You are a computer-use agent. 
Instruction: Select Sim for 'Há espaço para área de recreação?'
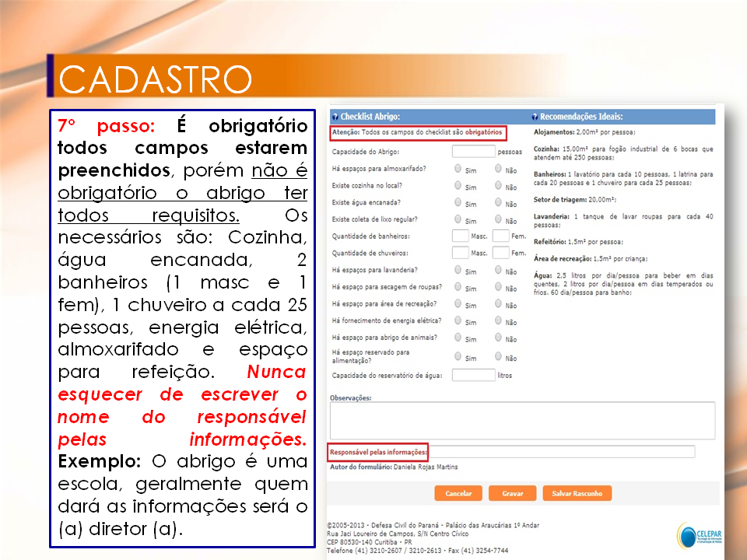point(458,304)
